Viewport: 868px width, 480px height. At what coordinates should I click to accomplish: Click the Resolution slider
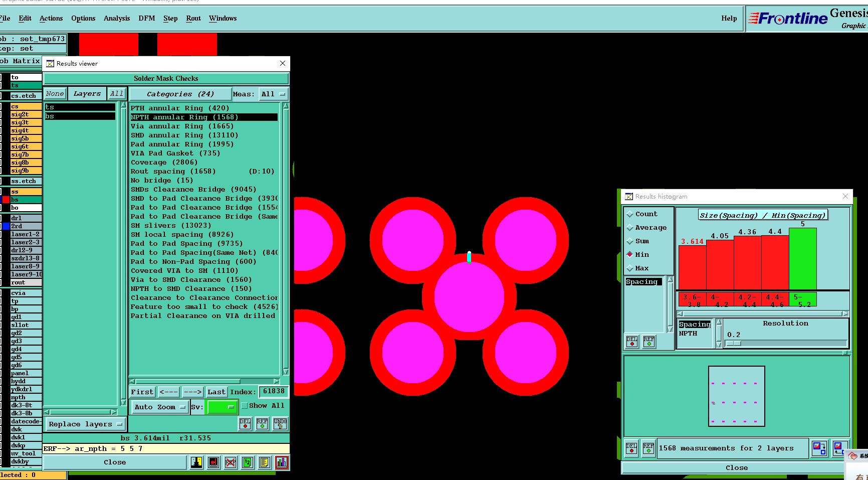click(x=786, y=344)
